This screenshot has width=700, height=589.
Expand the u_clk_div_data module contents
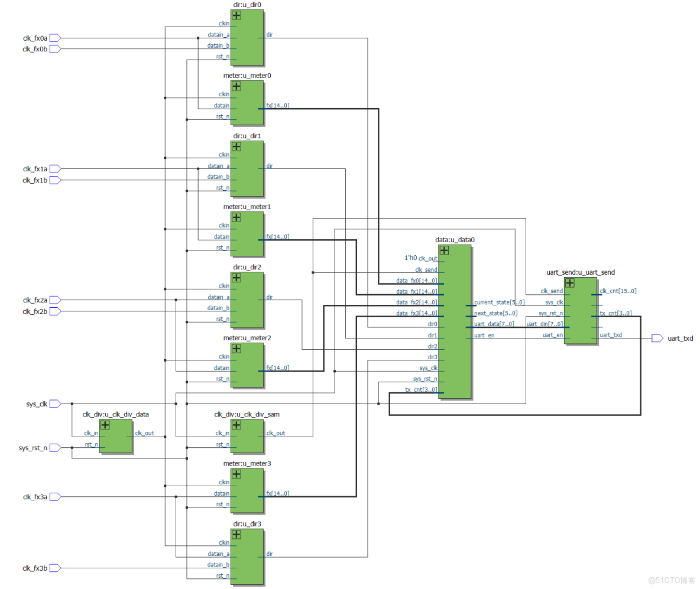(105, 425)
